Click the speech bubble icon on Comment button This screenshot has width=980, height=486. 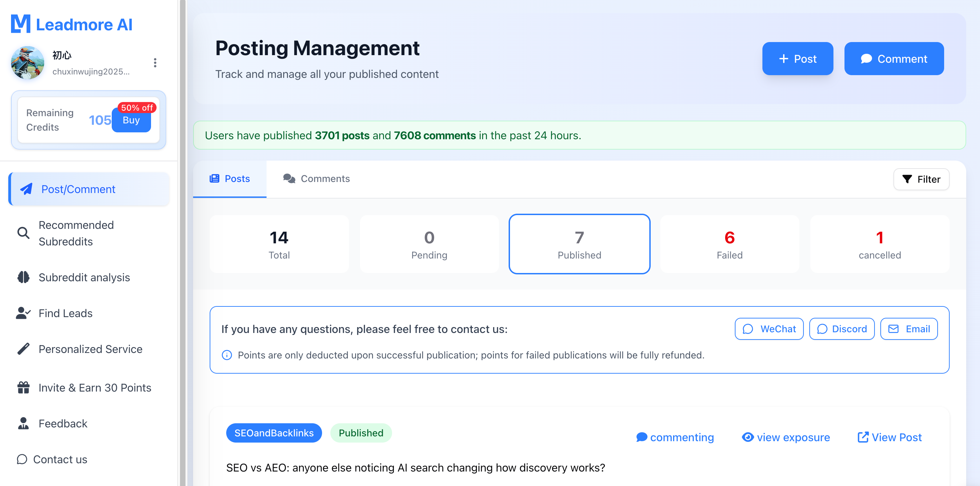[x=866, y=59]
